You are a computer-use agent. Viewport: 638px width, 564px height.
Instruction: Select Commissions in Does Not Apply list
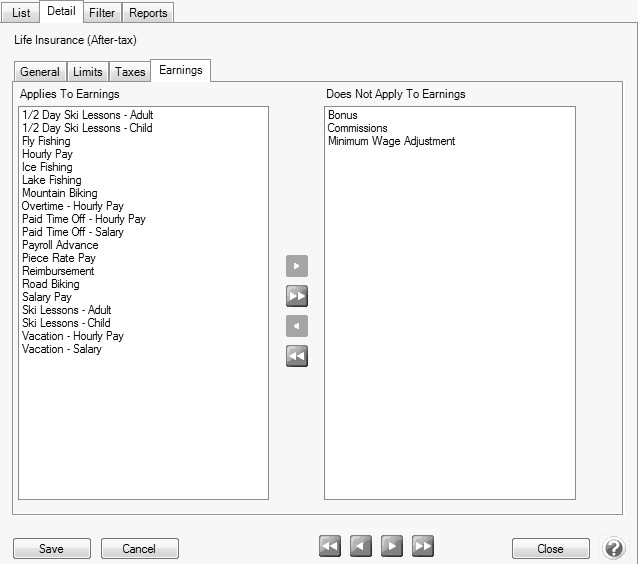click(x=357, y=128)
